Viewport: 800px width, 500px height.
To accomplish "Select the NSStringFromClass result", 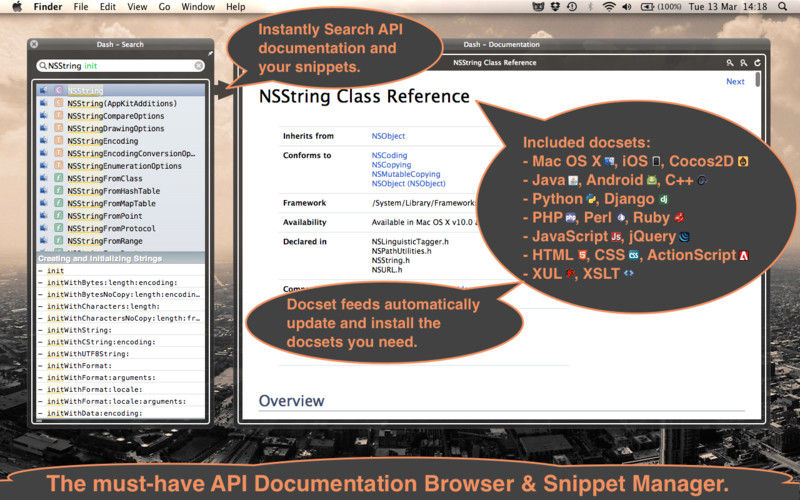I will 121,178.
